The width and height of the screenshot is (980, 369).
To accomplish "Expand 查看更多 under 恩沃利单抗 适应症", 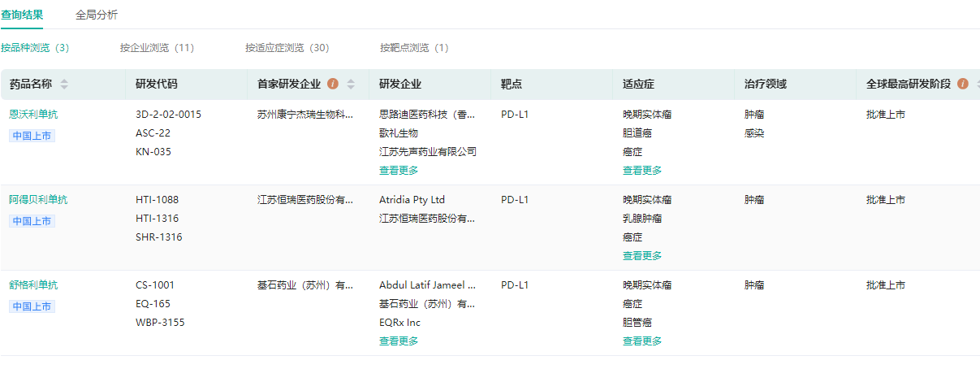I will pyautogui.click(x=642, y=171).
